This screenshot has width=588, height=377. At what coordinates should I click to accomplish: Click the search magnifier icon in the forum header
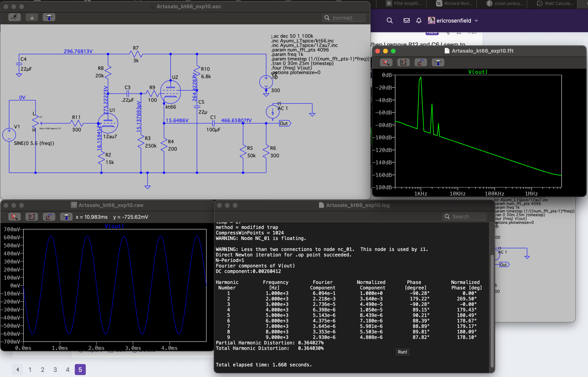[x=390, y=20]
